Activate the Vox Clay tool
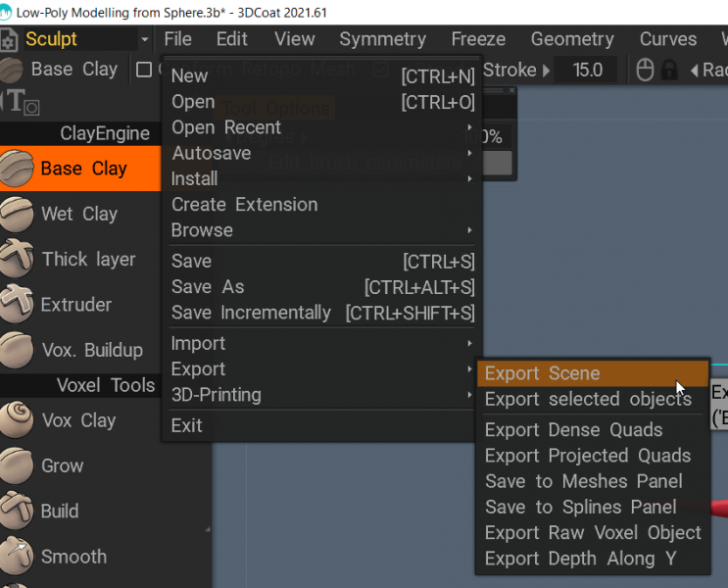 click(x=78, y=420)
